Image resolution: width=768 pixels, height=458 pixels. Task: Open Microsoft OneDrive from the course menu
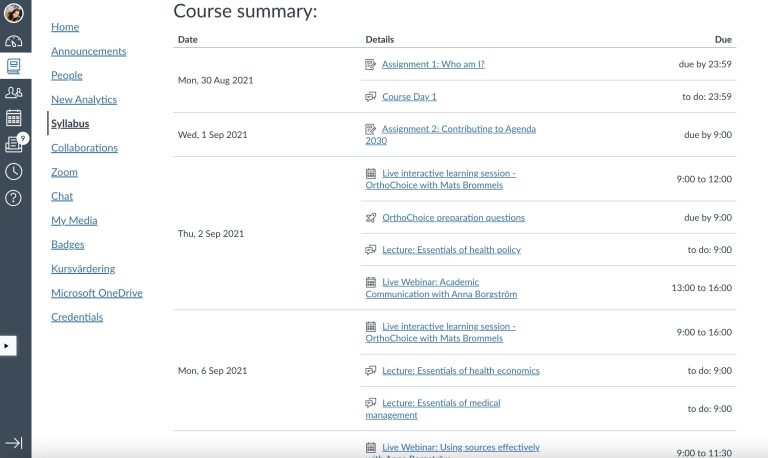tap(97, 293)
